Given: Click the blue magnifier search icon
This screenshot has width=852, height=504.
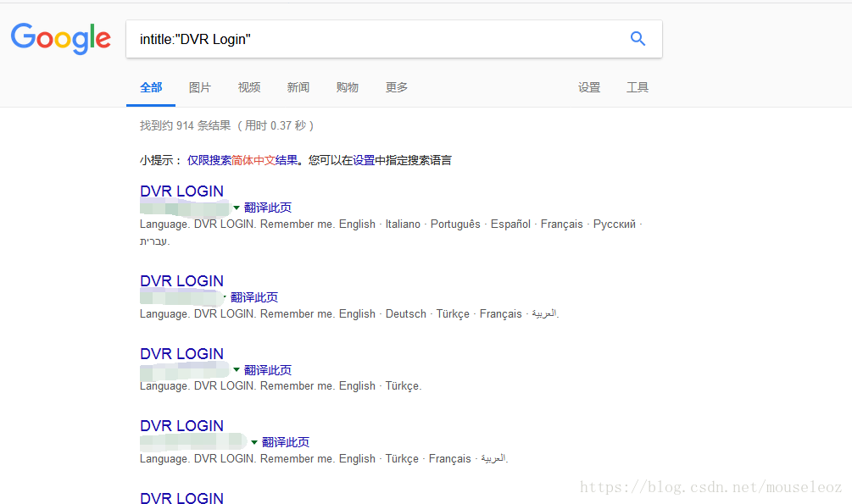Looking at the screenshot, I should coord(638,39).
